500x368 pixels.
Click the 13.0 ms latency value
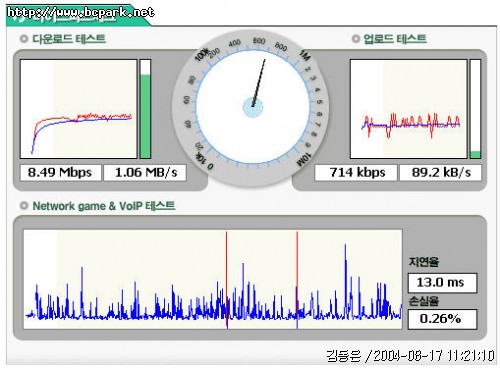pos(442,283)
